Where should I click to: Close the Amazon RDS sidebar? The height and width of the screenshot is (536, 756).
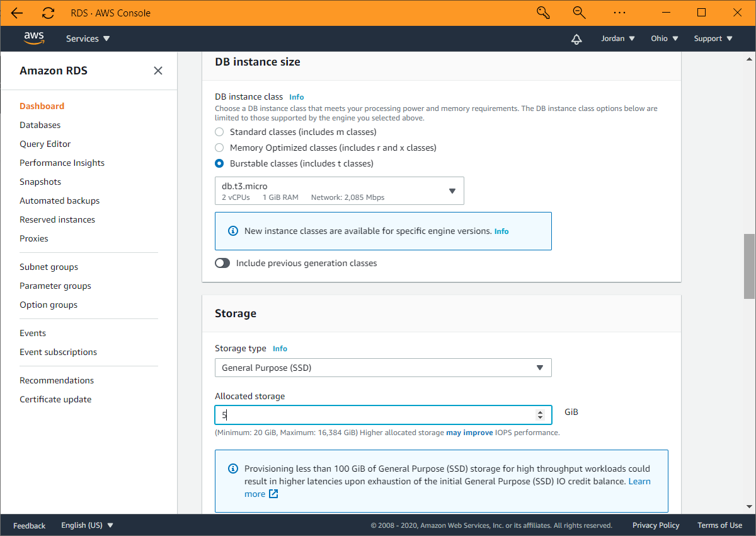coord(158,71)
